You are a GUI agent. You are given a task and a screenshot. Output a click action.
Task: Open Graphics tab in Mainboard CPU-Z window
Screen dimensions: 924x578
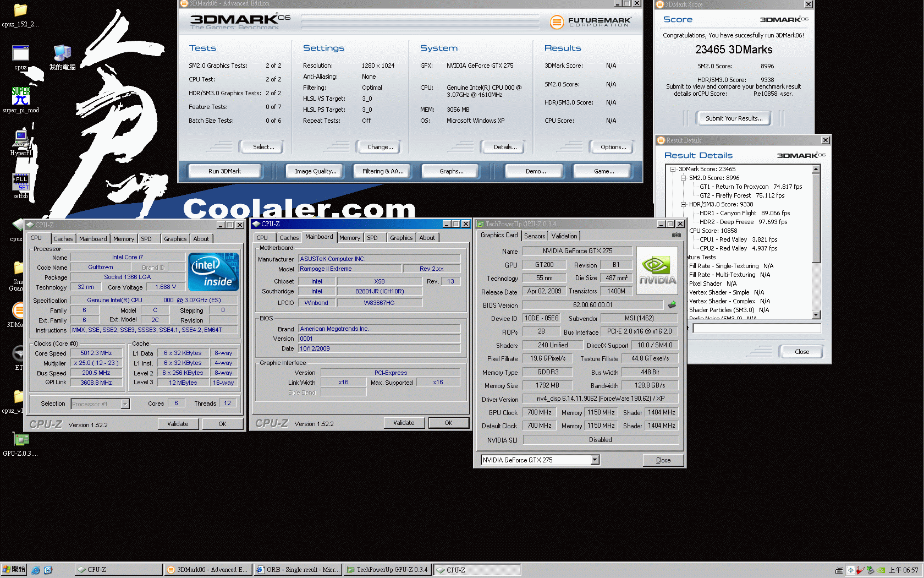tap(401, 238)
